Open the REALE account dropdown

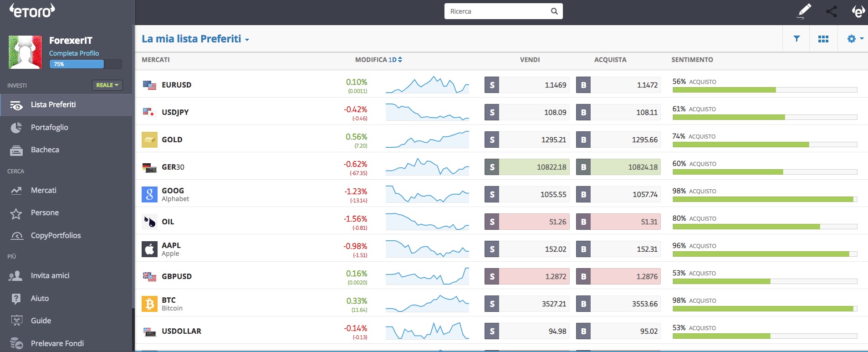tap(107, 85)
